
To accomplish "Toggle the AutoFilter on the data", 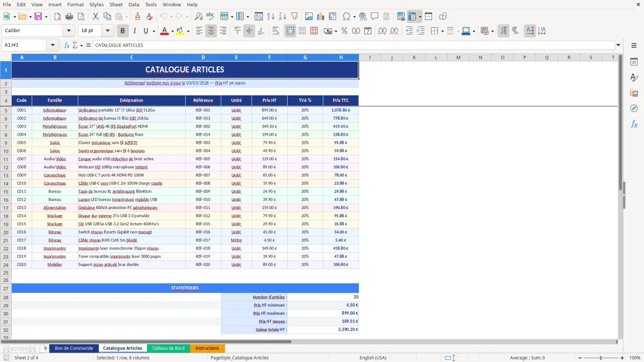I will point(295,16).
